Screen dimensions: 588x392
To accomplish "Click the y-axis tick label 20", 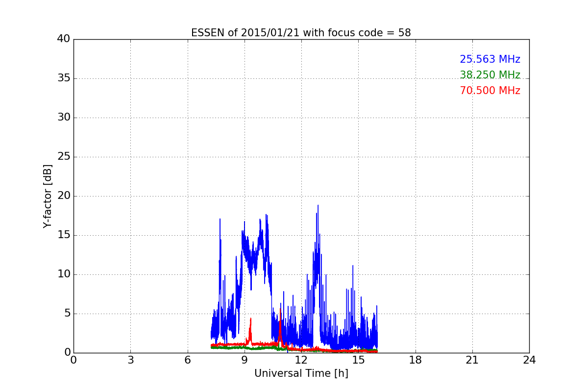I will (63, 196).
